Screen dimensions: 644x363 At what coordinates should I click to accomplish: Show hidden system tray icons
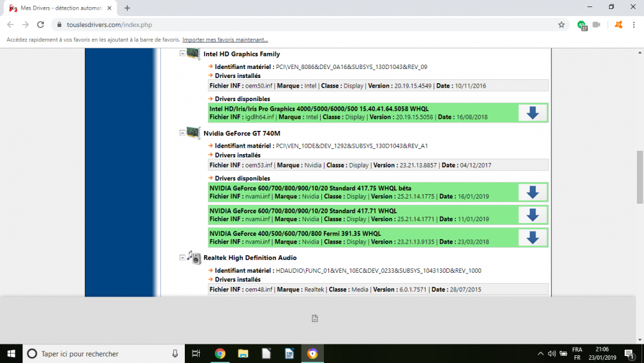click(x=540, y=353)
